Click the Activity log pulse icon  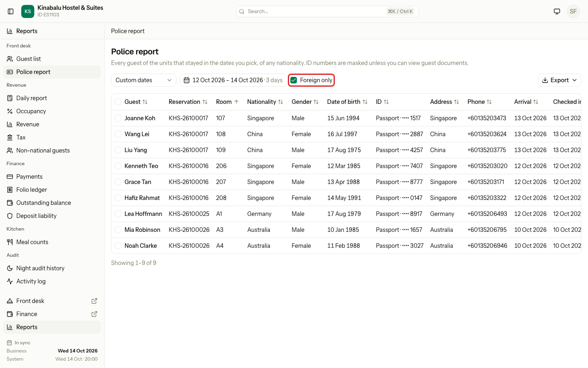click(10, 281)
